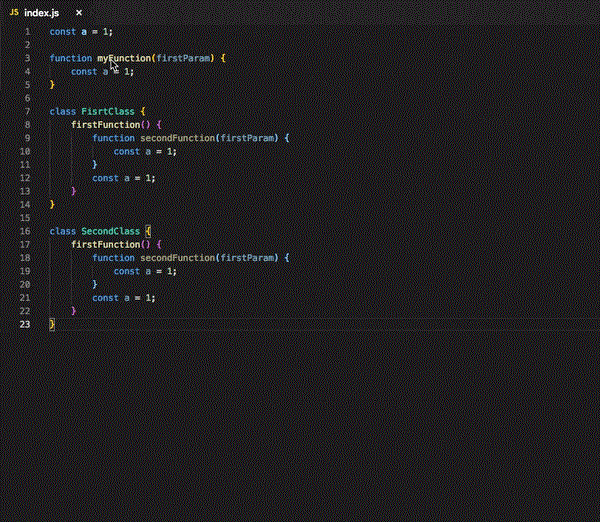Click const keyword on line 21
Image resolution: width=600 pixels, height=522 pixels.
tap(105, 298)
